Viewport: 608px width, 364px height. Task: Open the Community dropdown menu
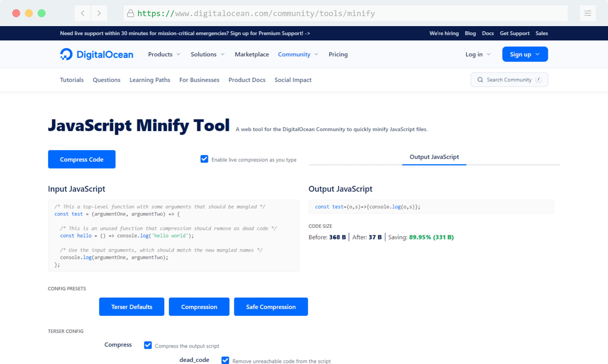298,54
